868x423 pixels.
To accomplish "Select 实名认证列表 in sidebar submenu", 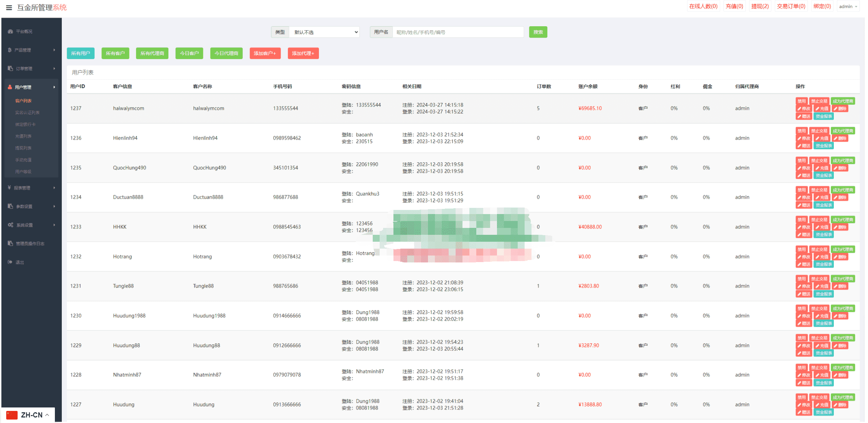I will 27,113.
